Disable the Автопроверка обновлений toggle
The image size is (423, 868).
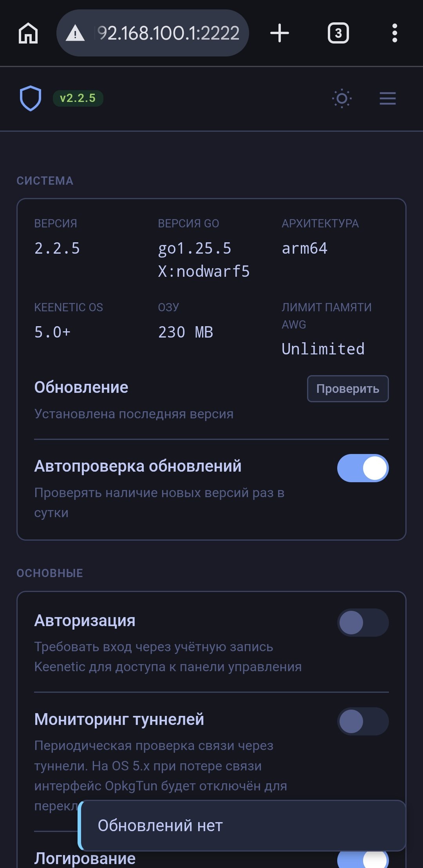[x=363, y=468]
